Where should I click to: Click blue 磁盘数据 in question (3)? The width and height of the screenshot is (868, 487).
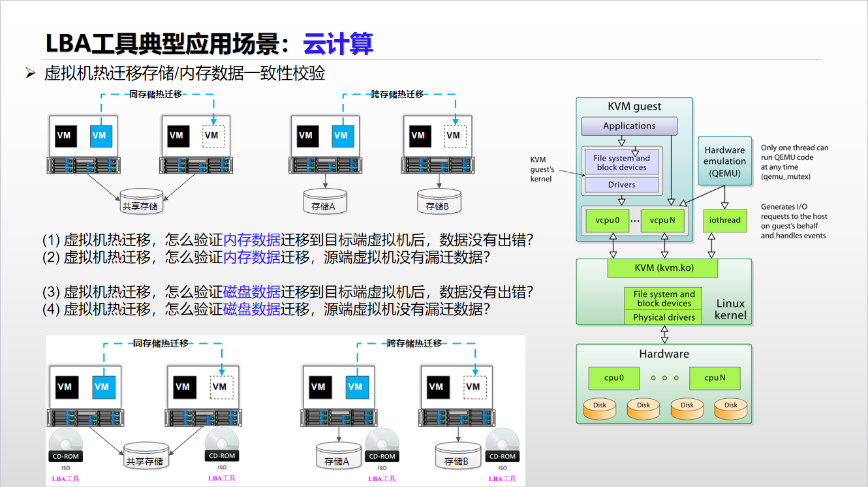point(252,291)
